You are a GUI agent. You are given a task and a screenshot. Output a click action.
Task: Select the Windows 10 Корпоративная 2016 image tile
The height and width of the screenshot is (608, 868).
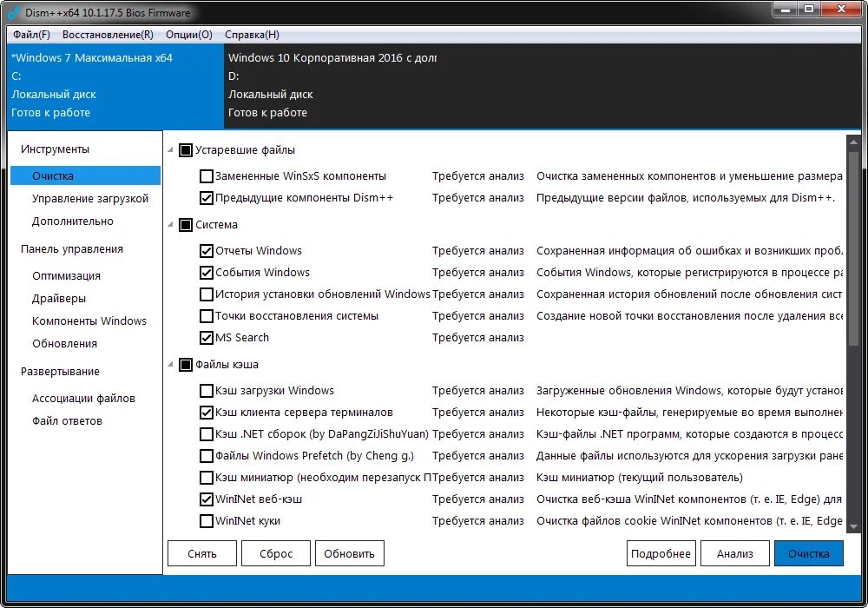pos(332,86)
